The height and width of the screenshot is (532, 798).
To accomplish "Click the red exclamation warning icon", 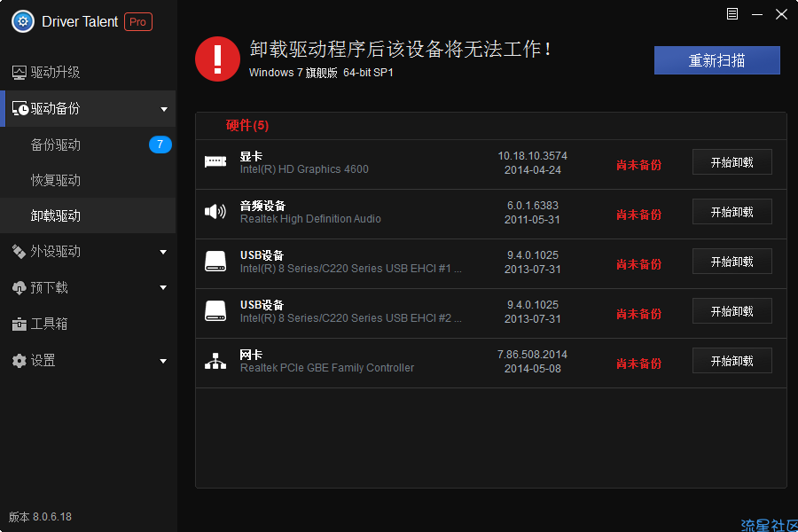I will pos(217,59).
